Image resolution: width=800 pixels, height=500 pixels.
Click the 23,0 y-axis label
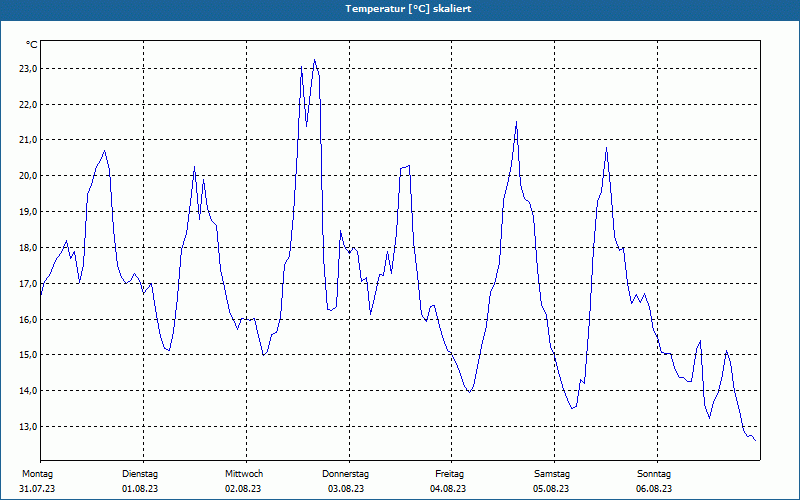[x=28, y=69]
